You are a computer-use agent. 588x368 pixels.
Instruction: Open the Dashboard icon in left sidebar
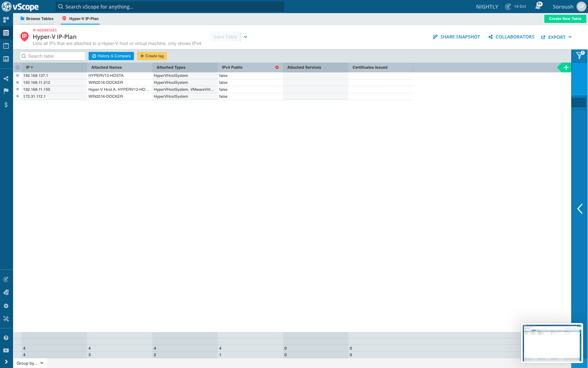pos(6,19)
